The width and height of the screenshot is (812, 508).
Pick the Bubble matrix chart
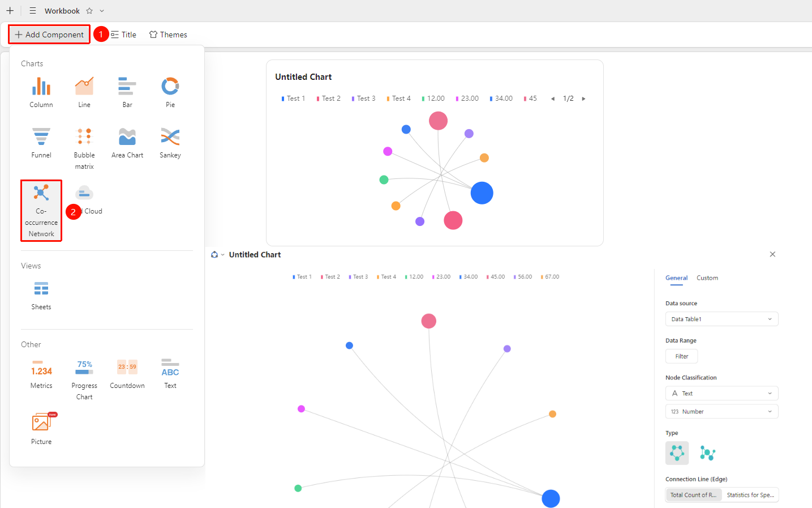coord(84,148)
